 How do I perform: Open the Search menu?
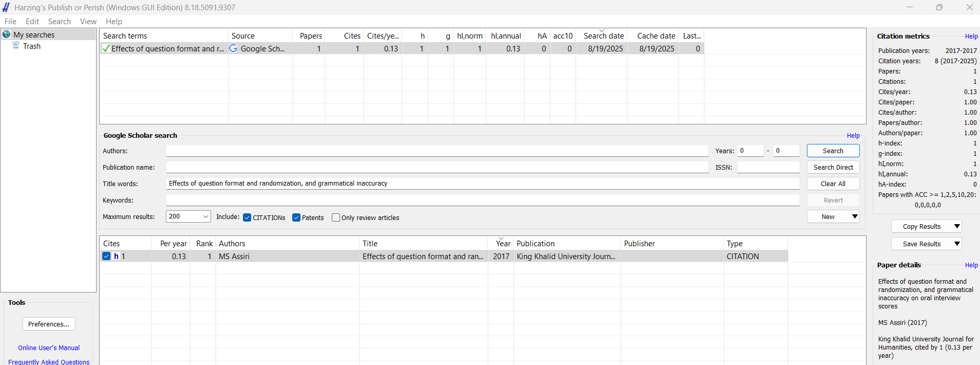point(60,21)
